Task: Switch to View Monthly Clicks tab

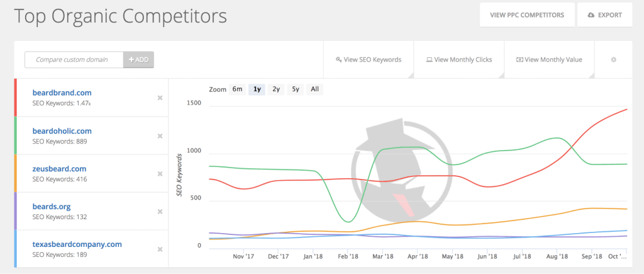Action: pos(459,60)
